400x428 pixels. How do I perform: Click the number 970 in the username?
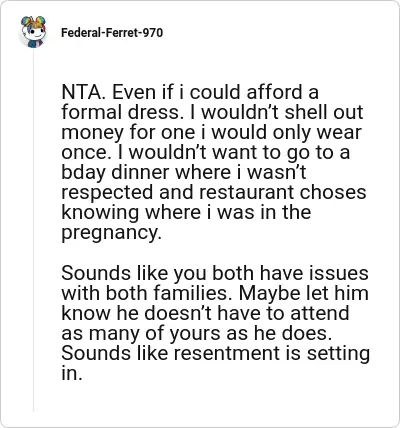click(153, 33)
